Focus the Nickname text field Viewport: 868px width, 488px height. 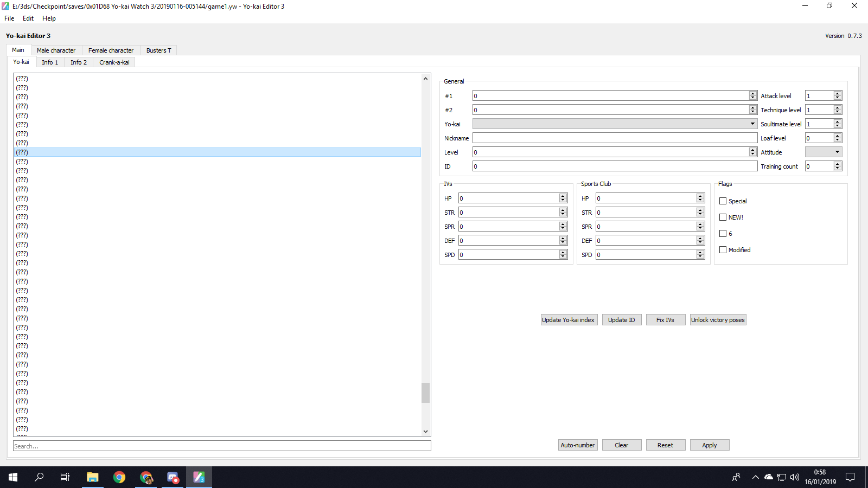(x=615, y=138)
